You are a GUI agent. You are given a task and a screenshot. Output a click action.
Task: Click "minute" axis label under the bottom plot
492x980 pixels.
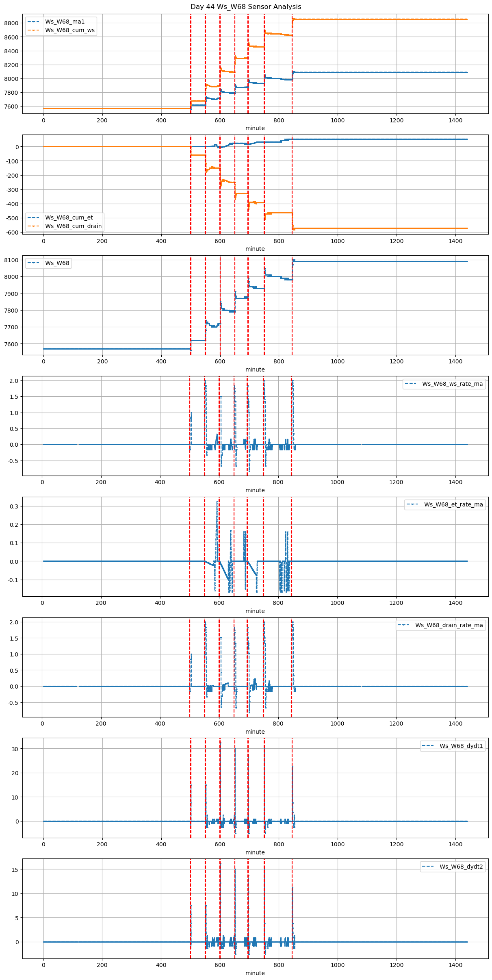coord(255,973)
